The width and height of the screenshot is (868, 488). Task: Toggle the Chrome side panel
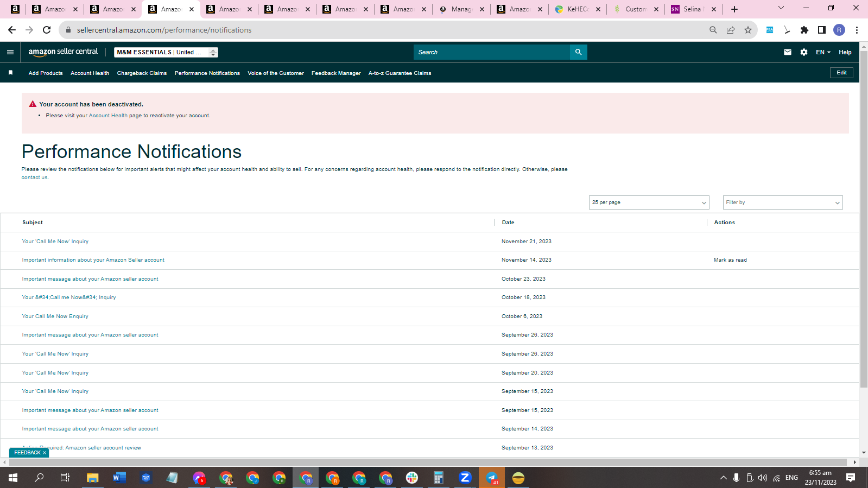point(822,30)
